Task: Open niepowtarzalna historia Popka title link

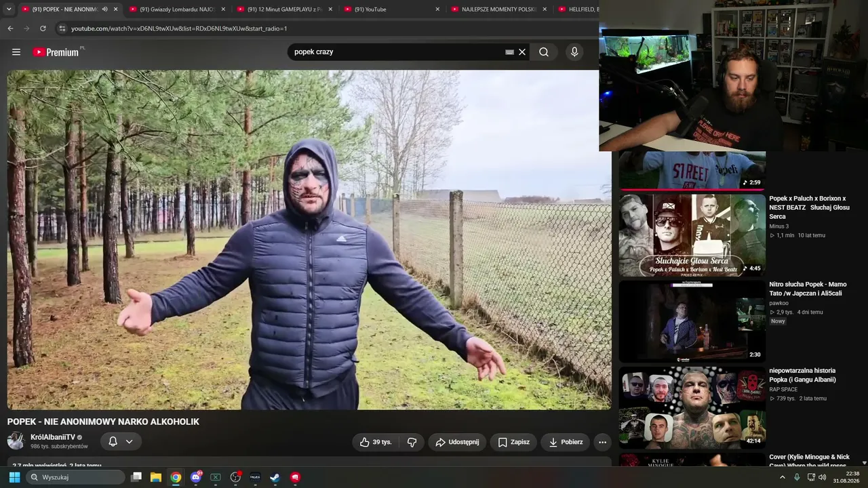Action: click(x=803, y=375)
